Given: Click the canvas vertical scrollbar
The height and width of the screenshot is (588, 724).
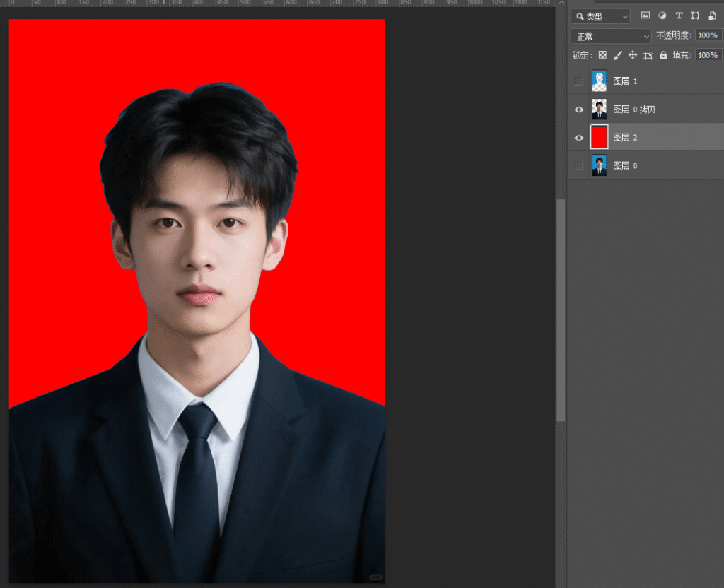Looking at the screenshot, I should [561, 310].
